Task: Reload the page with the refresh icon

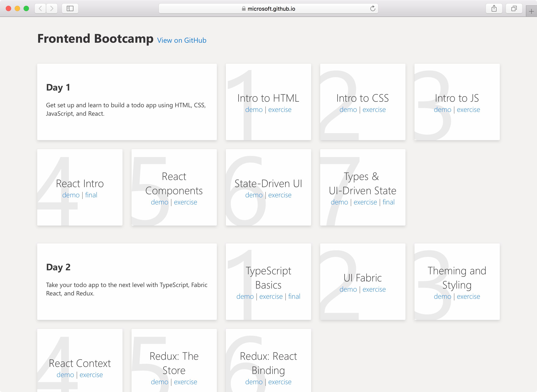Action: click(x=373, y=8)
